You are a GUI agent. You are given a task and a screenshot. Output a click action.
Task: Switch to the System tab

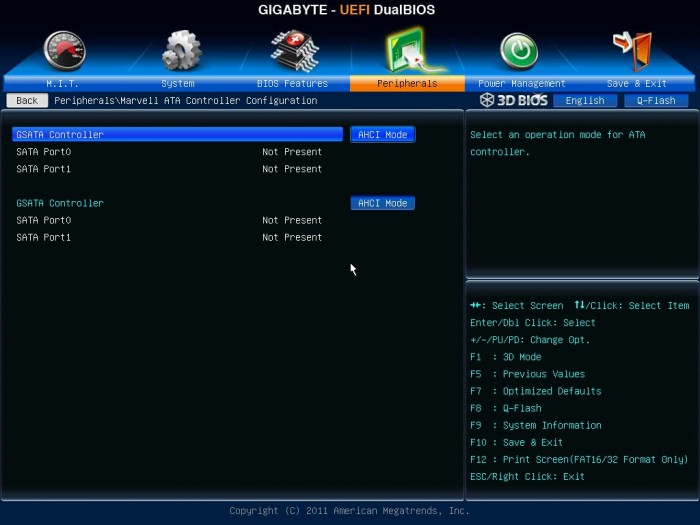coord(178,83)
